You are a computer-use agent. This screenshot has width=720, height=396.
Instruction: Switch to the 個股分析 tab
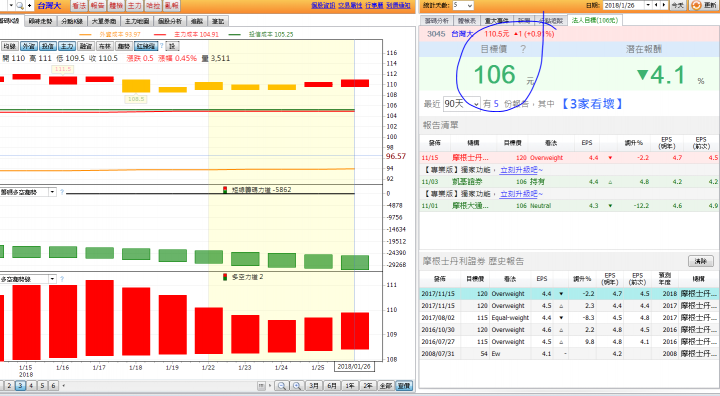point(170,21)
